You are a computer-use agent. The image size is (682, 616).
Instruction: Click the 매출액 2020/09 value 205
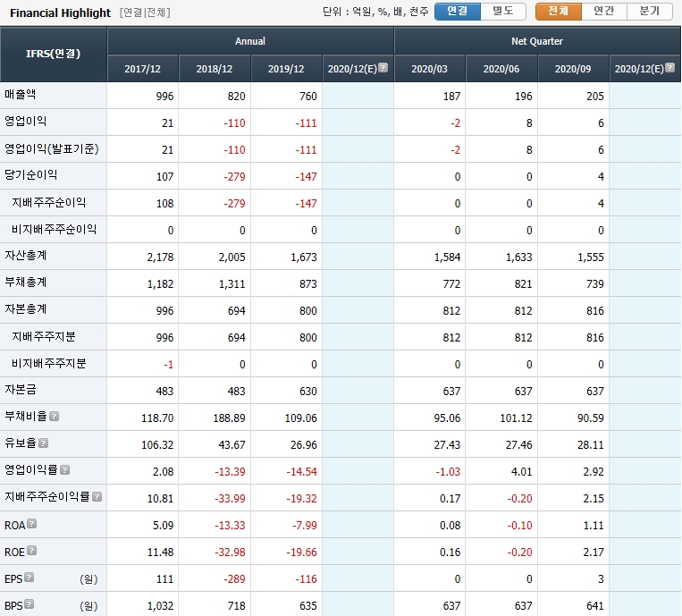coord(595,97)
